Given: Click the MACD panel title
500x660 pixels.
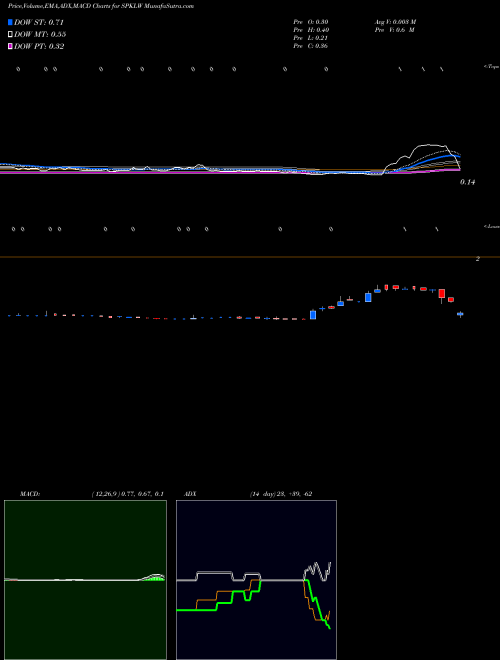Looking at the screenshot, I should pos(30,494).
